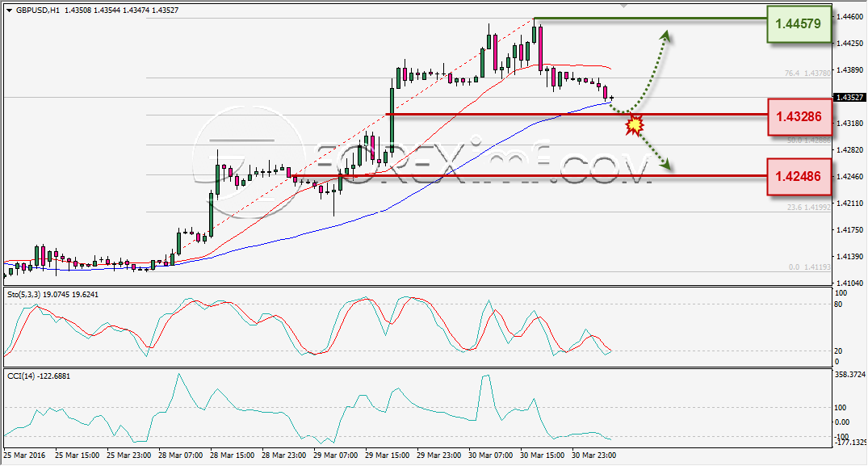Click the 25 Mar 15:00 time label
The width and height of the screenshot is (868, 466).
point(78,456)
